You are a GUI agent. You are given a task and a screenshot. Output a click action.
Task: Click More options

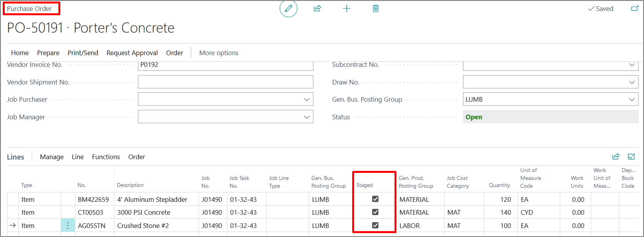[219, 53]
